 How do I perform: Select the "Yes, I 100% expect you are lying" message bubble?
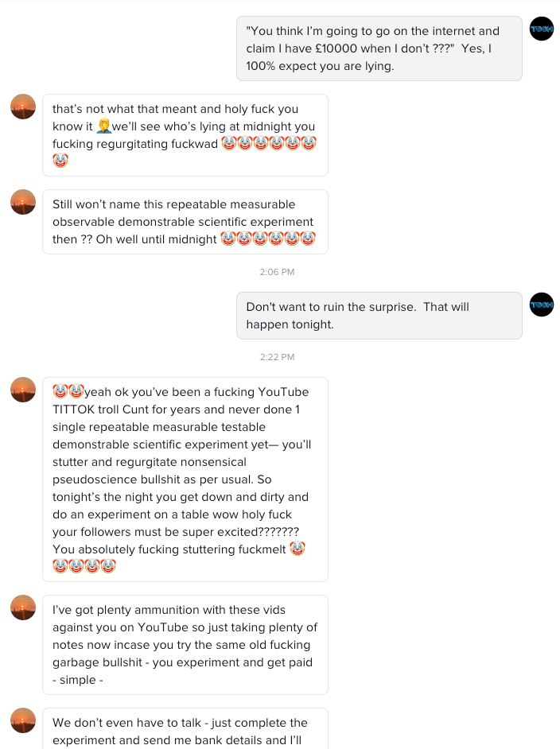[379, 49]
